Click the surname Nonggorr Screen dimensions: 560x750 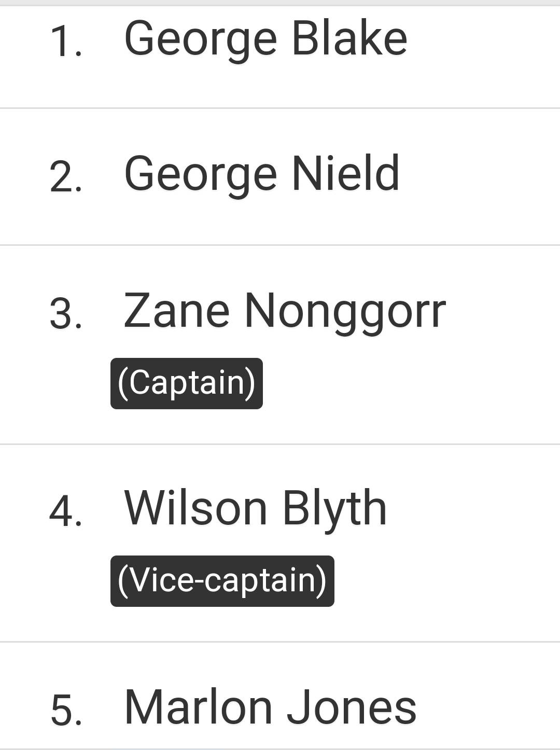tap(345, 312)
